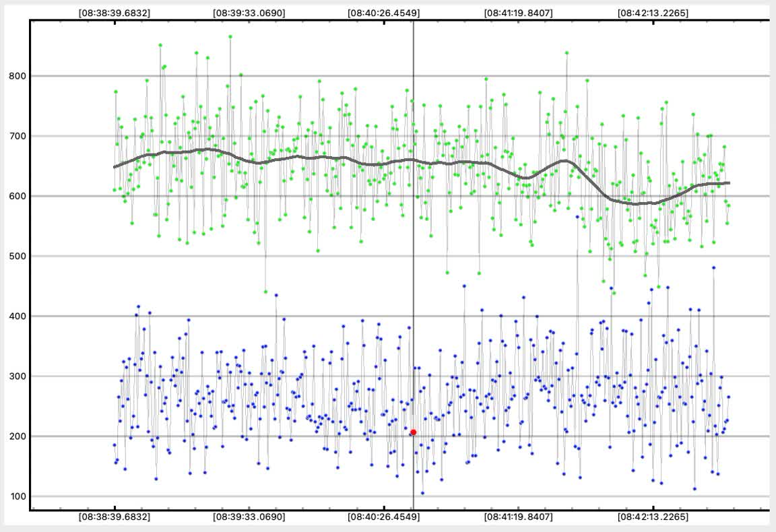The height and width of the screenshot is (532, 776).
Task: Select top axis label 08:38:39.6832
Action: click(114, 12)
